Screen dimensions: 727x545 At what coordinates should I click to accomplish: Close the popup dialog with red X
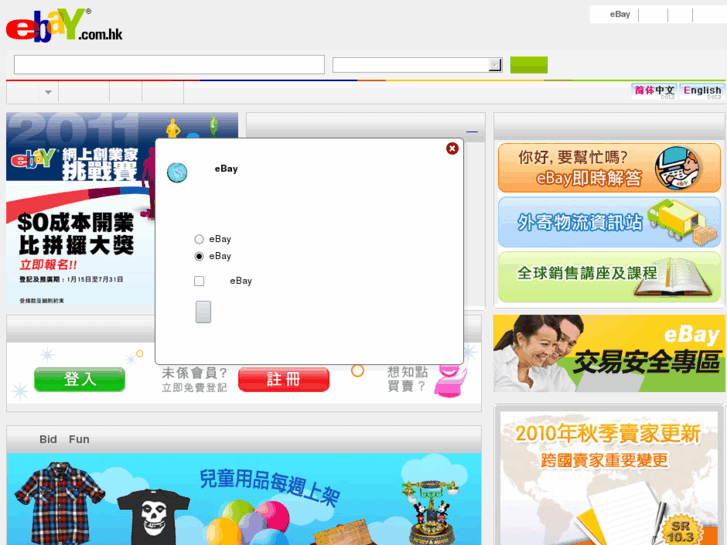point(452,148)
